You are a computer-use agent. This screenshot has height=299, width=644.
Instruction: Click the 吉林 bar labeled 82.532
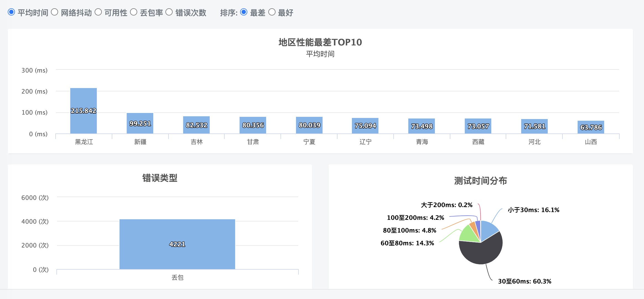point(196,125)
